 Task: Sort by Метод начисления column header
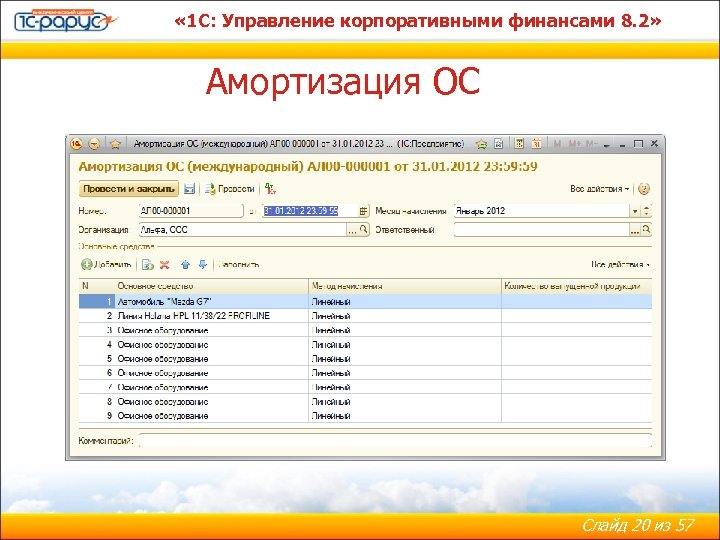pos(405,286)
